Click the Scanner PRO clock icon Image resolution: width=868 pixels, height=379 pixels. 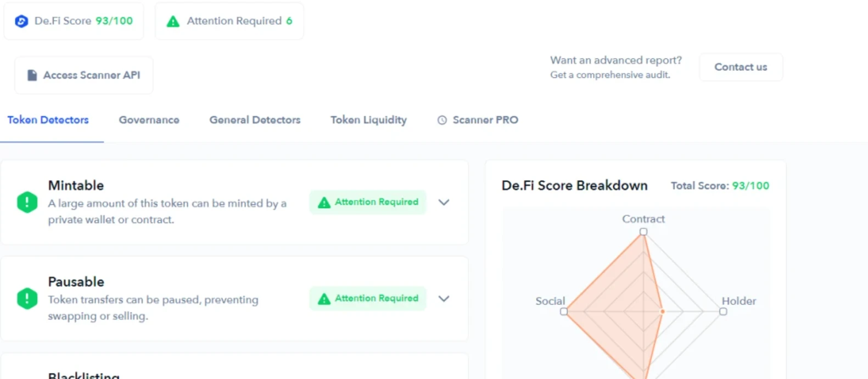click(442, 120)
